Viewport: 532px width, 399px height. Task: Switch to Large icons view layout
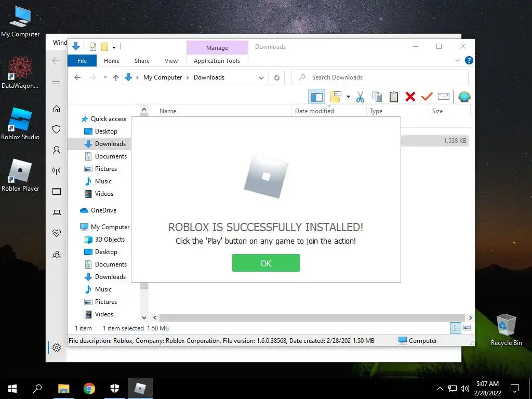467,328
